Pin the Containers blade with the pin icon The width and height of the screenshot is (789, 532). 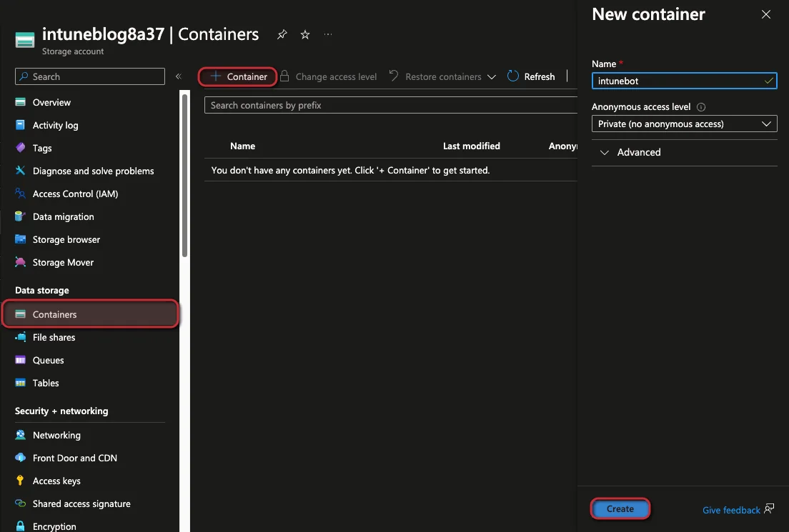click(x=282, y=35)
